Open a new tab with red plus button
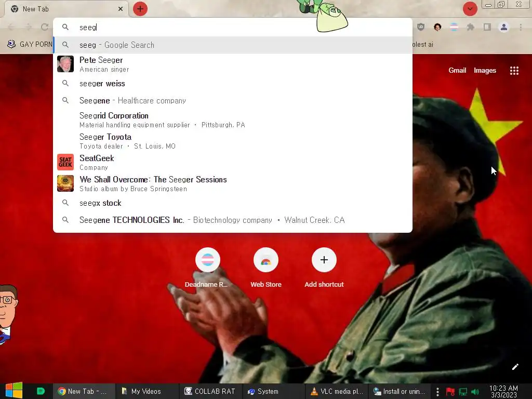The width and height of the screenshot is (532, 399). tap(140, 9)
